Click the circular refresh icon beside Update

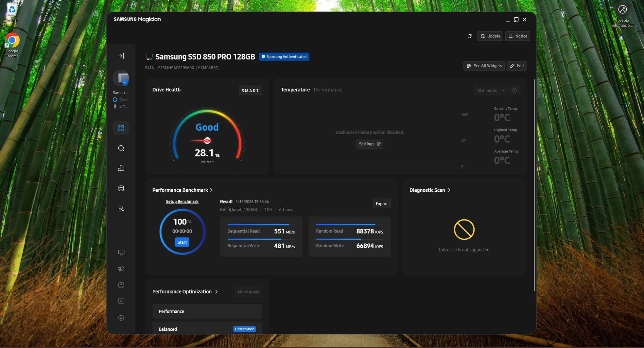coord(470,36)
